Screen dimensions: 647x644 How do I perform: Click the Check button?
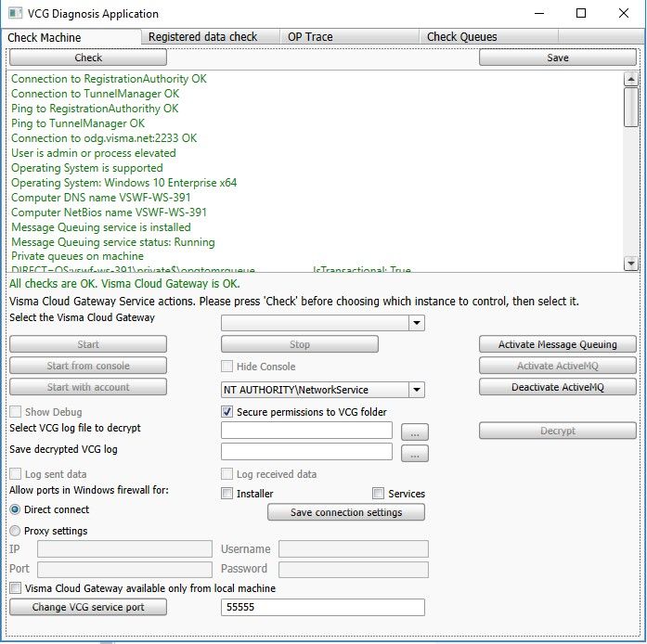88,58
